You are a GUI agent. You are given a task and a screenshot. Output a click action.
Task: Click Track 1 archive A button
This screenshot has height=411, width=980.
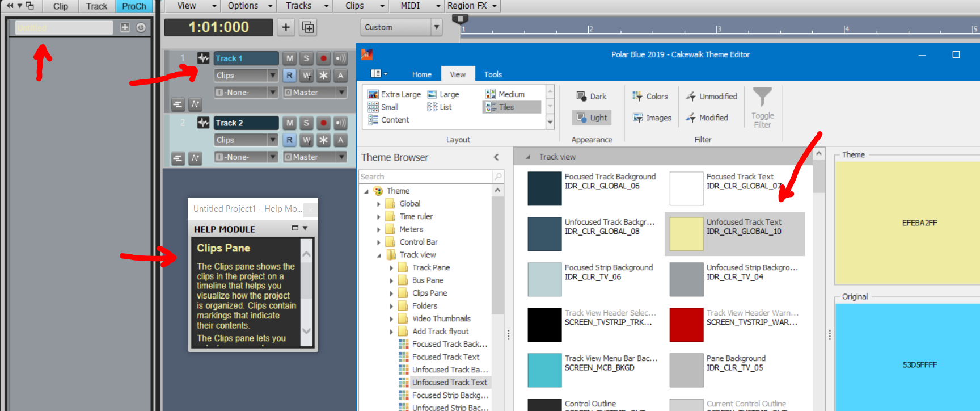[340, 76]
